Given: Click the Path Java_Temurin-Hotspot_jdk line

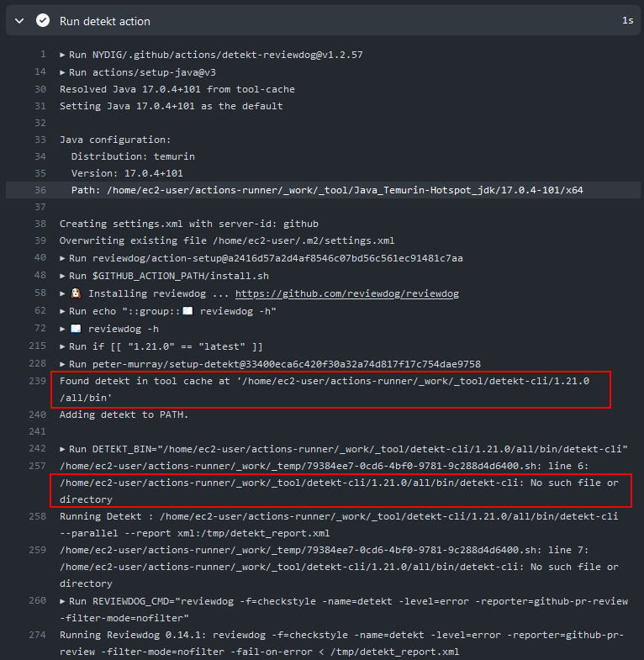Looking at the screenshot, I should 327,190.
